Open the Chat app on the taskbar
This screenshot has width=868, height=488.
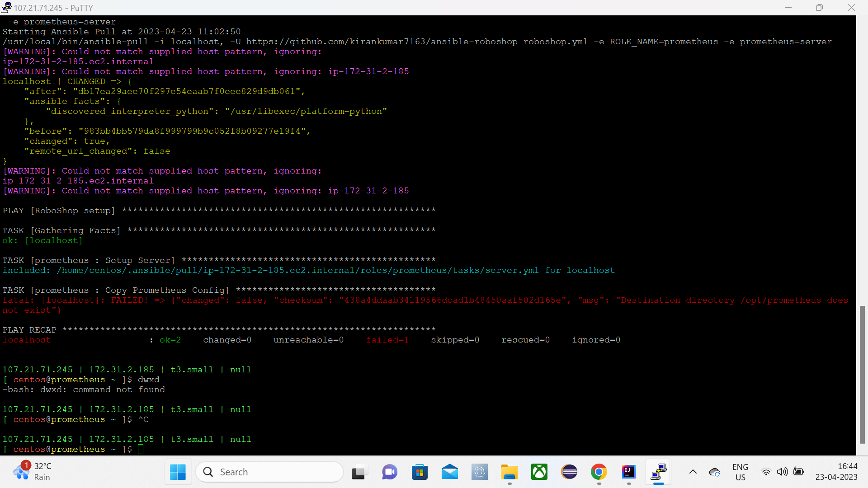[x=389, y=472]
